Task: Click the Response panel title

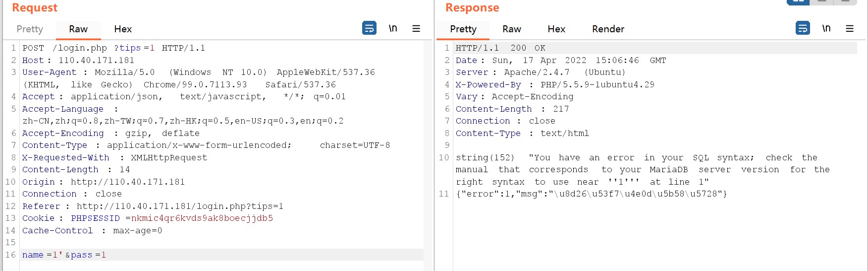Action: coord(472,7)
